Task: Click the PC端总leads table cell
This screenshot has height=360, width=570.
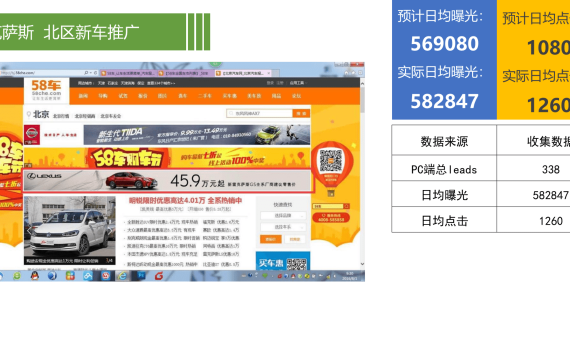Action: [444, 169]
